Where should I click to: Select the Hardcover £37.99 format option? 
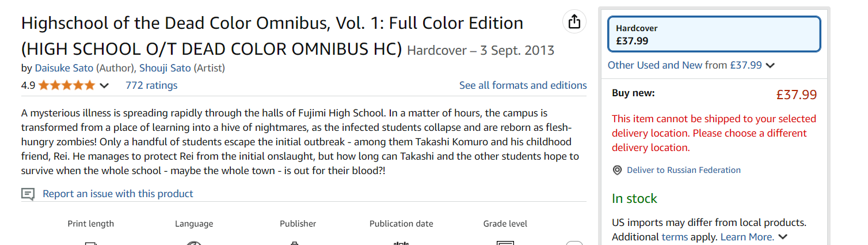[714, 34]
